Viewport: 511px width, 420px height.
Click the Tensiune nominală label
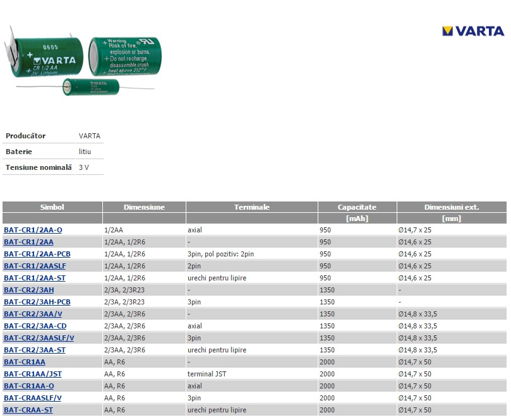39,167
